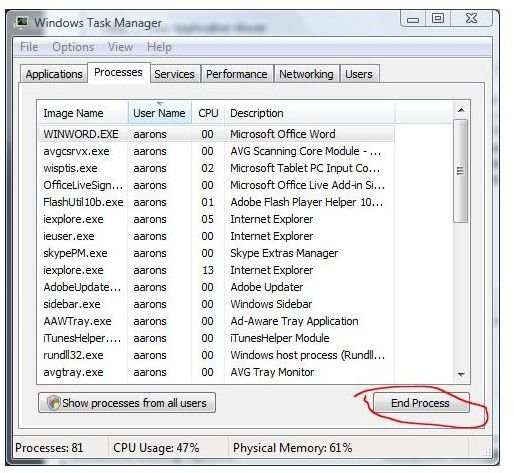Click the scrollbar up arrow
This screenshot has height=473, width=514.
click(x=461, y=110)
